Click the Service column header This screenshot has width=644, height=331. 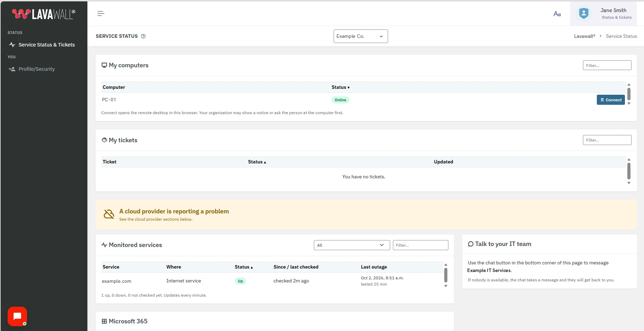point(111,267)
